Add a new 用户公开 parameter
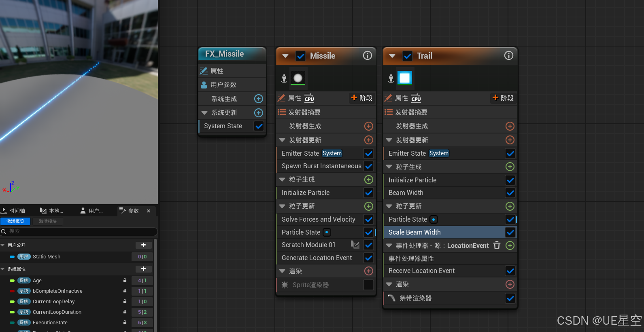 coord(143,245)
